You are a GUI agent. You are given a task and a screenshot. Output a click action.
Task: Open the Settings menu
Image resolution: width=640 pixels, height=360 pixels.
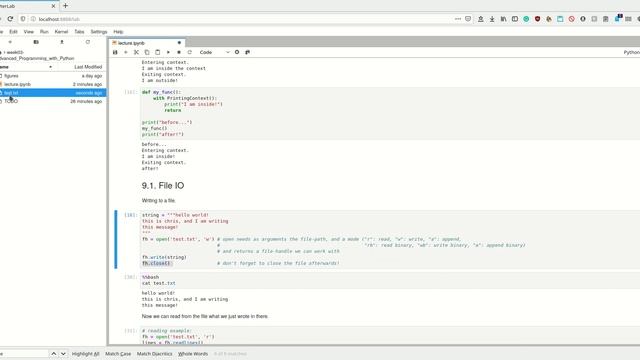pyautogui.click(x=99, y=31)
